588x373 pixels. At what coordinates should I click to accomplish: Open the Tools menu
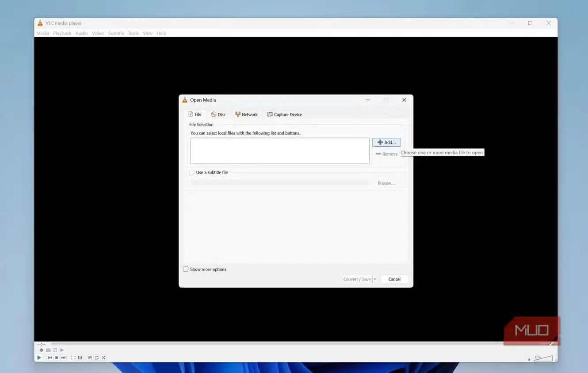(x=133, y=33)
